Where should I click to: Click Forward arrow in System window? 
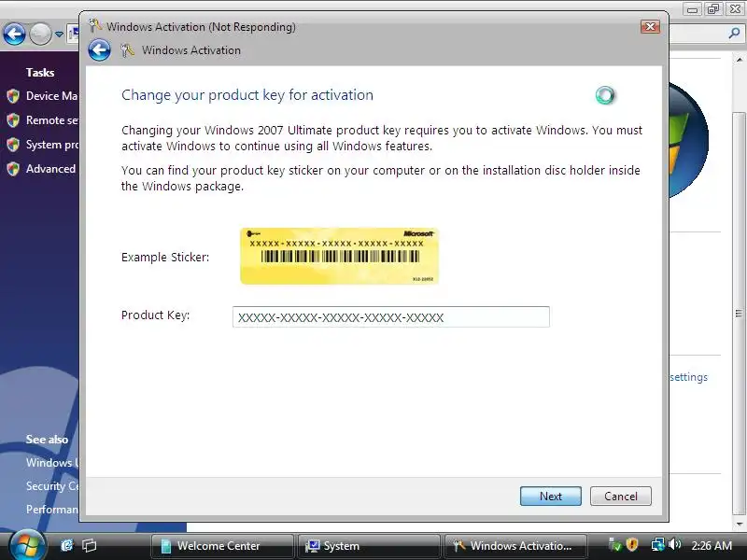pos(40,35)
